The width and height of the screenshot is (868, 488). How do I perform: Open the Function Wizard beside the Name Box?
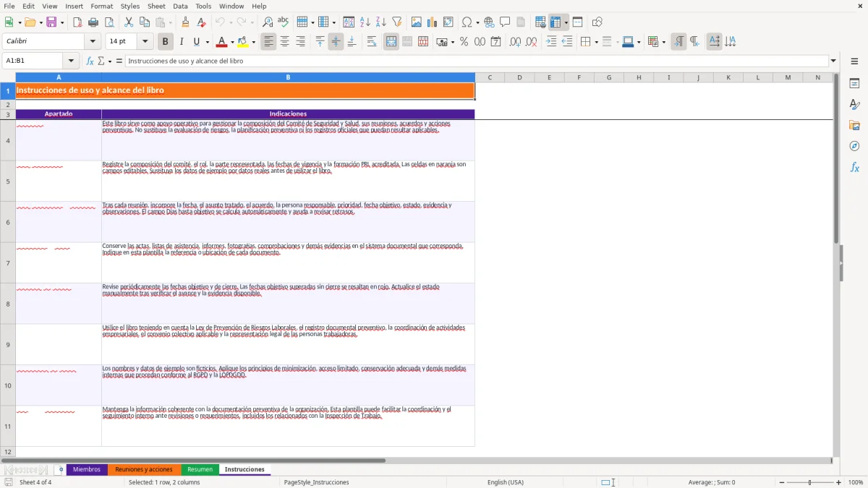(90, 61)
